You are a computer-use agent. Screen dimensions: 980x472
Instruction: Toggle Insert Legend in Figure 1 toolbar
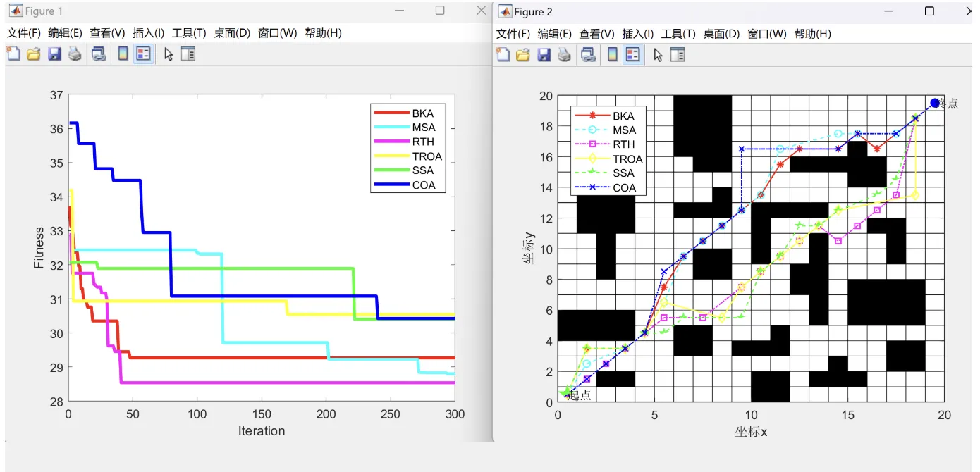point(144,54)
